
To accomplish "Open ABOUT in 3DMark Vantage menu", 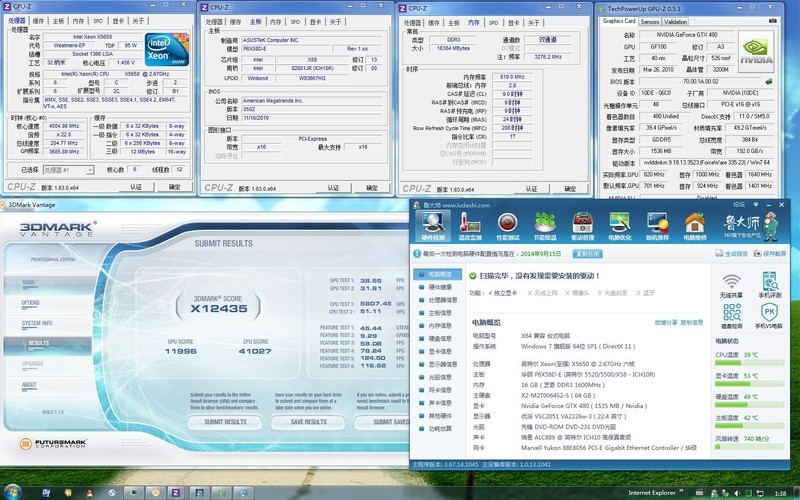I will pyautogui.click(x=29, y=385).
